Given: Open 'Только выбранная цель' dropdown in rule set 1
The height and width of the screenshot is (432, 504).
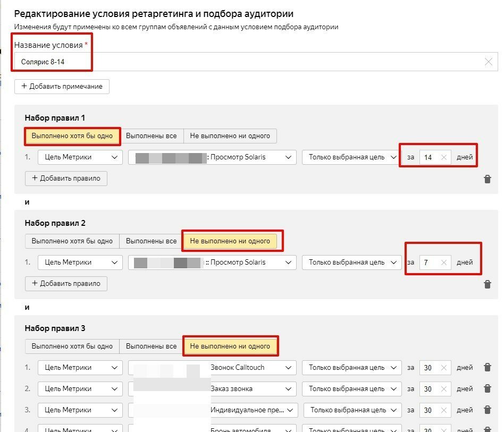Looking at the screenshot, I should pyautogui.click(x=351, y=157).
